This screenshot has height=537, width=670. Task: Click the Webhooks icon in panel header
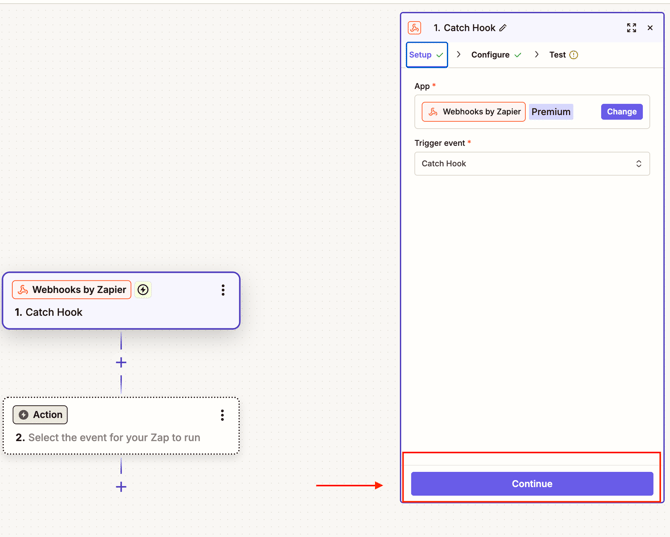tap(414, 28)
